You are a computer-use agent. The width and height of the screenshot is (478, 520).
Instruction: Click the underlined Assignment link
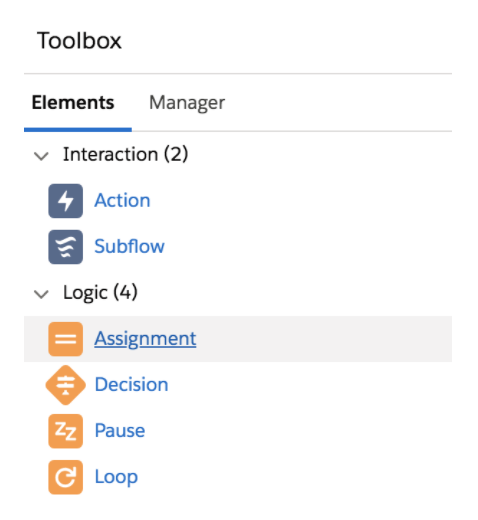click(x=145, y=339)
